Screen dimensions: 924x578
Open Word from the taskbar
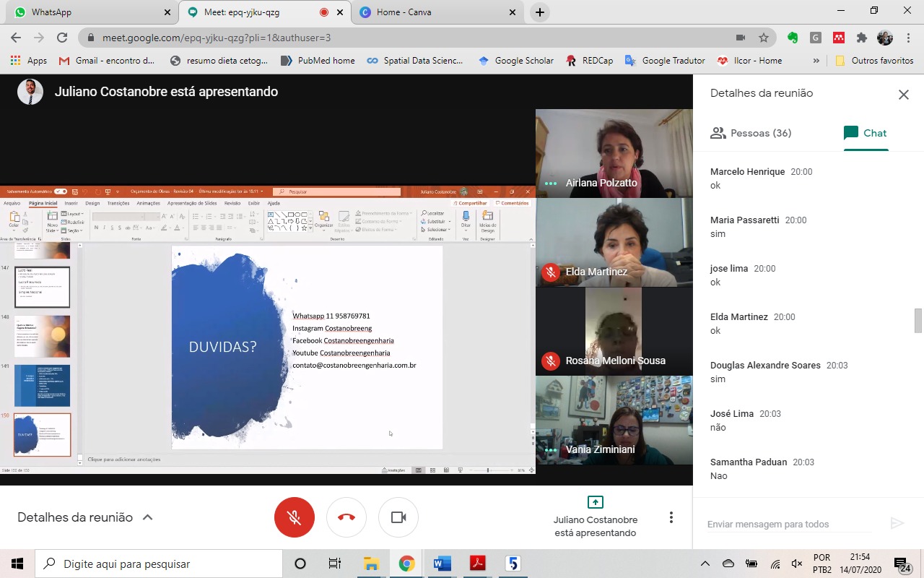coord(442,564)
